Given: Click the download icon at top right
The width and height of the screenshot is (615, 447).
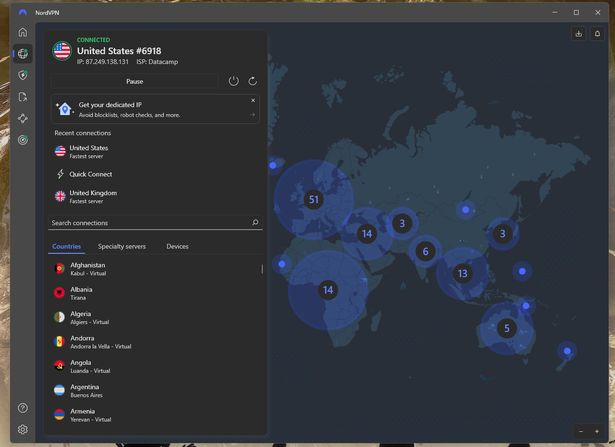Looking at the screenshot, I should coord(579,34).
